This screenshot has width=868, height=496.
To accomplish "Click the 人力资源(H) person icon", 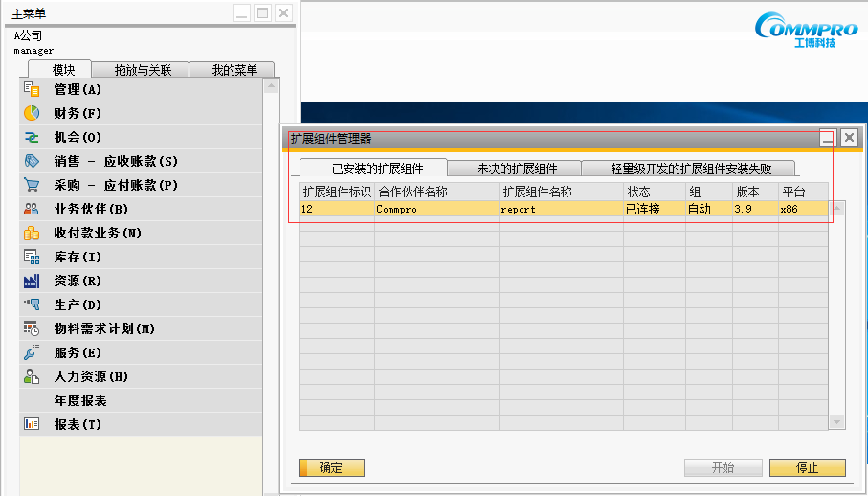I will pos(32,376).
